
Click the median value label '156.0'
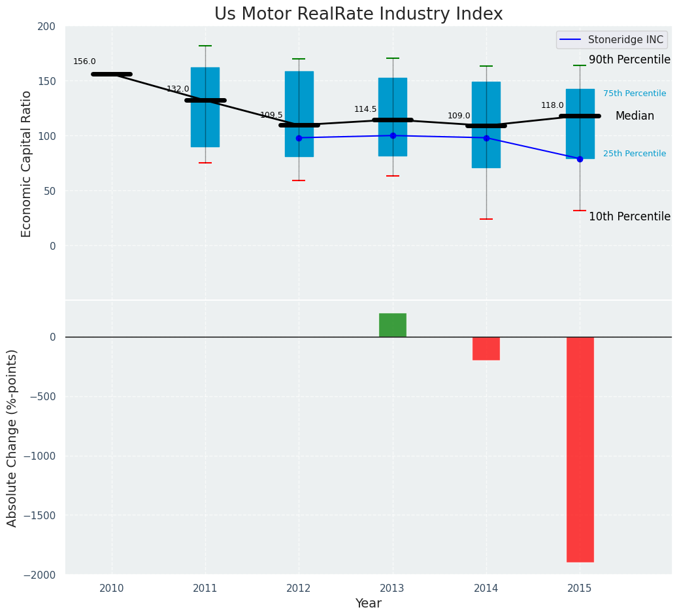(x=84, y=62)
